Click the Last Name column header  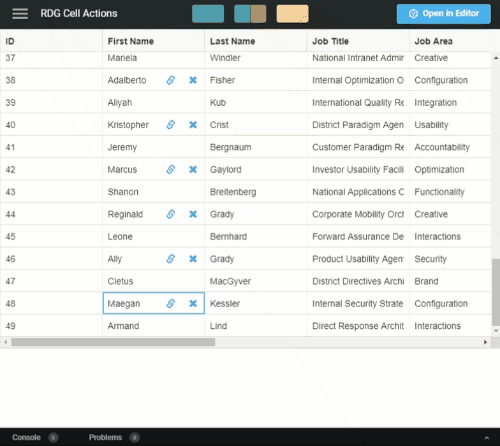pos(256,41)
